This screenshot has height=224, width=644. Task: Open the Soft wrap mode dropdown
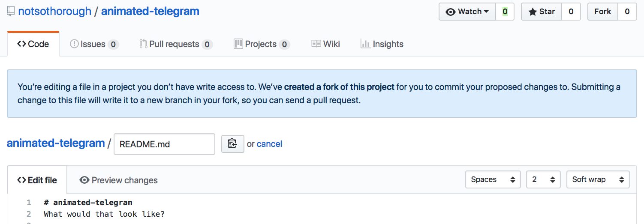[x=598, y=179]
